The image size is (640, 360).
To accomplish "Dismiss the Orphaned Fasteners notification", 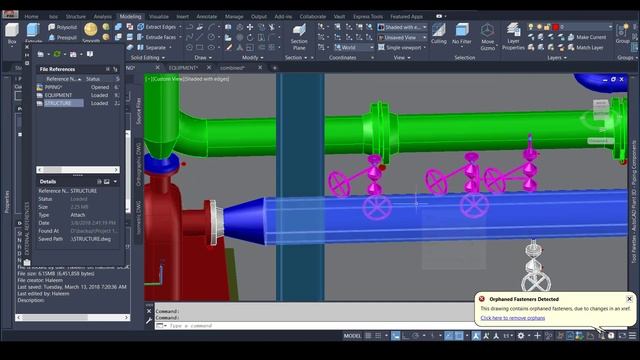I will click(629, 299).
